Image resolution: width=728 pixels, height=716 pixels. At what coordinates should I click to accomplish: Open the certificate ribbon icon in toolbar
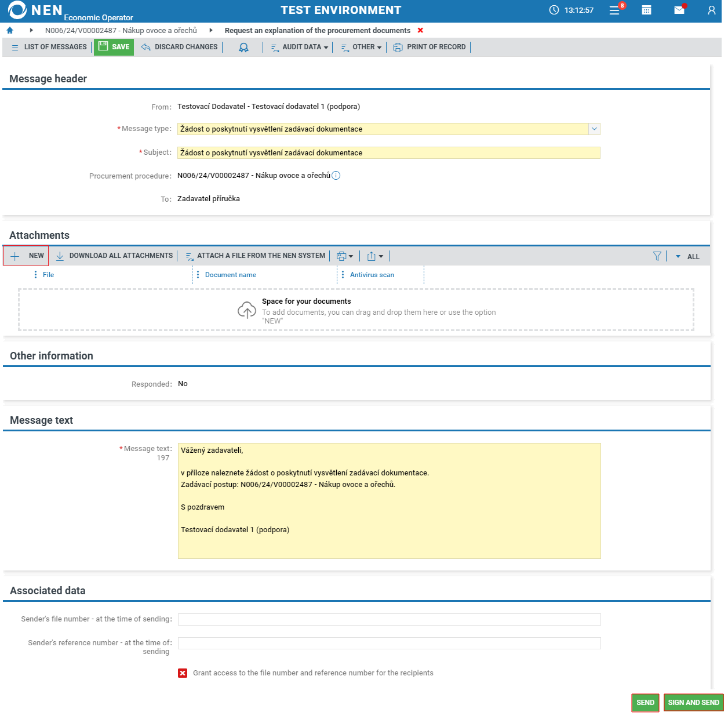tap(243, 47)
